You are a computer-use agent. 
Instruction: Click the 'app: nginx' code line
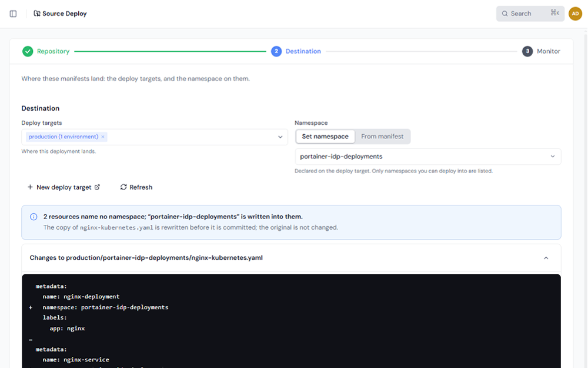(x=67, y=328)
